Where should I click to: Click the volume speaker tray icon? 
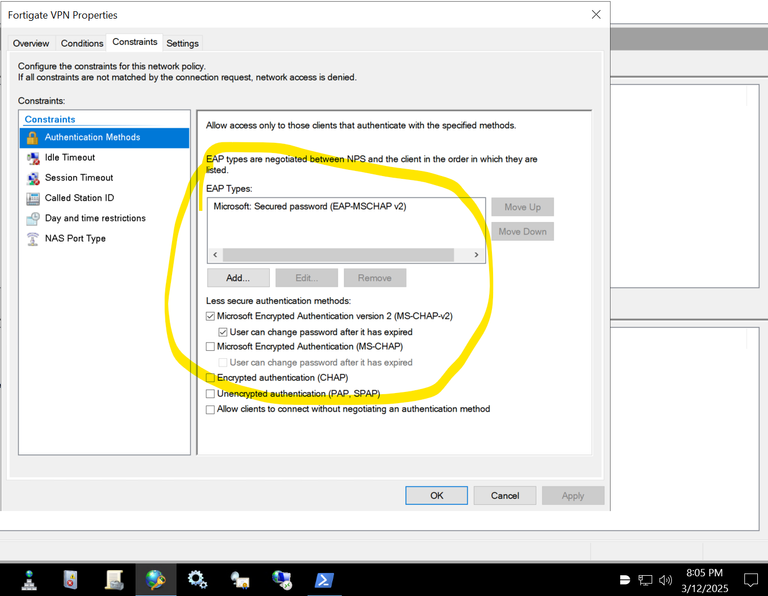pyautogui.click(x=665, y=580)
